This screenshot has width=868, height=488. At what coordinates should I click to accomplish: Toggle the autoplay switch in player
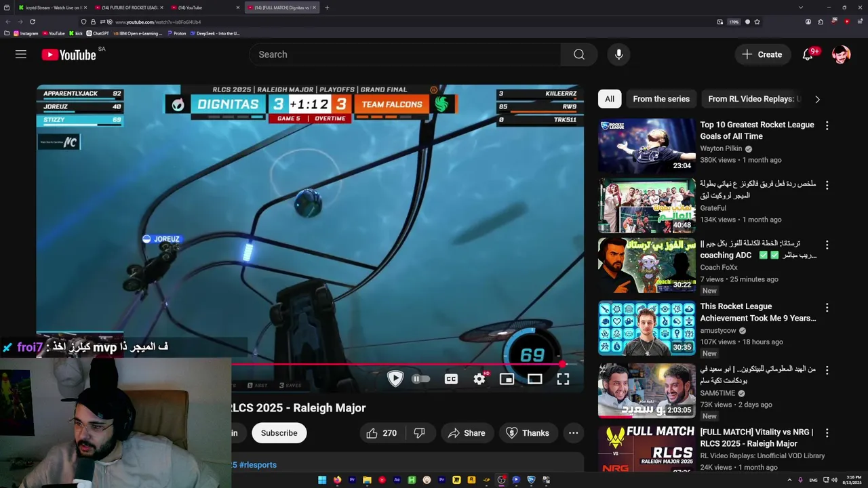[420, 379]
